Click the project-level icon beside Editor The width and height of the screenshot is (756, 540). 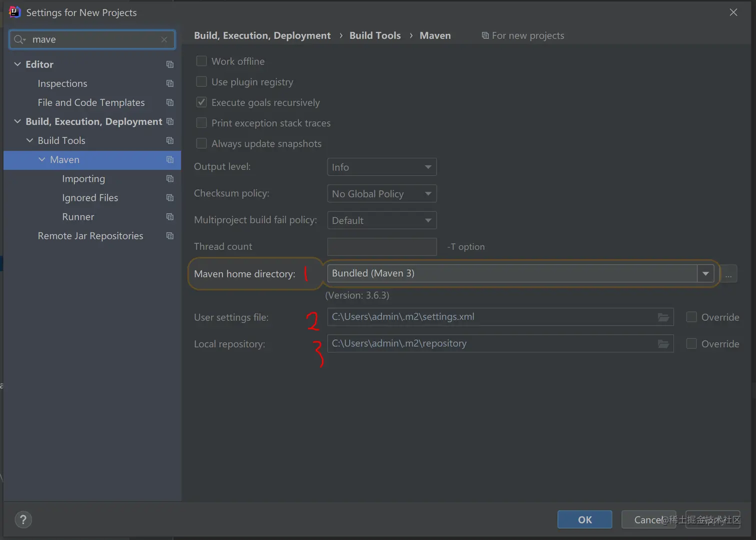point(170,64)
